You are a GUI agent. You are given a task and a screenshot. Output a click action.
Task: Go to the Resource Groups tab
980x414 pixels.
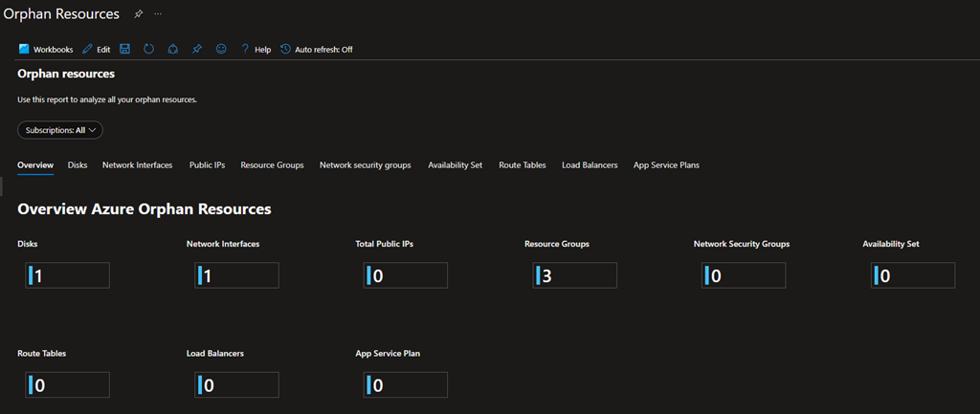point(272,165)
